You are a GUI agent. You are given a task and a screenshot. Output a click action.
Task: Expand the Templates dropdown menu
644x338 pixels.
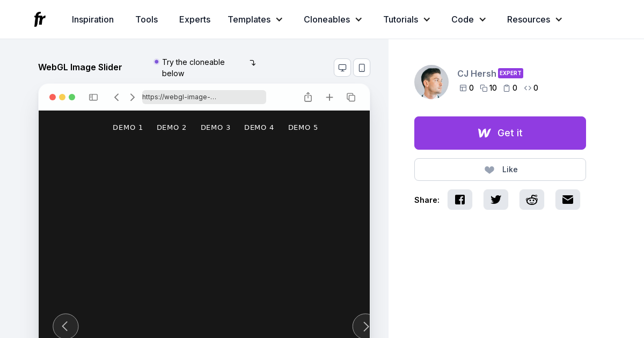pos(255,19)
